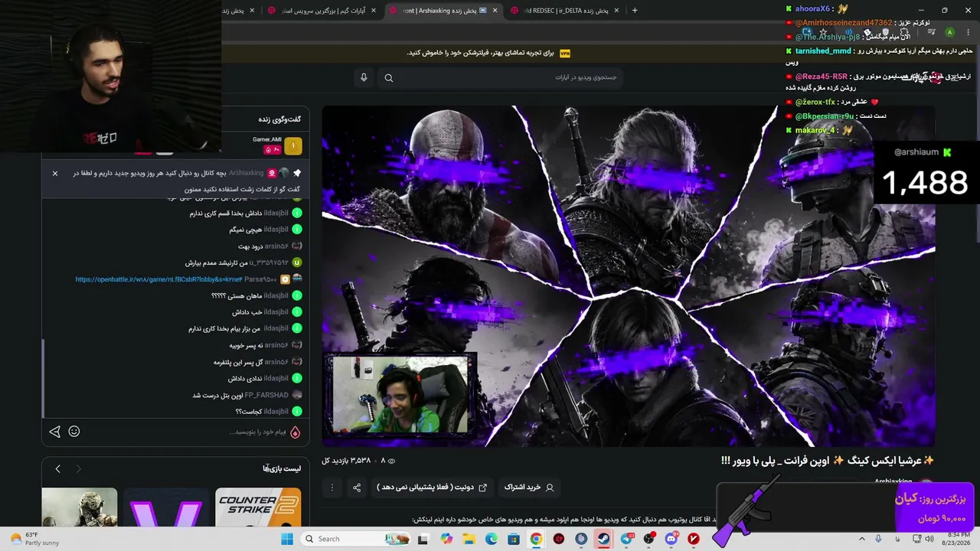Image resolution: width=980 pixels, height=551 pixels.
Task: Click the stream title mentioning عرشیا ایکس کینگ
Action: click(827, 461)
